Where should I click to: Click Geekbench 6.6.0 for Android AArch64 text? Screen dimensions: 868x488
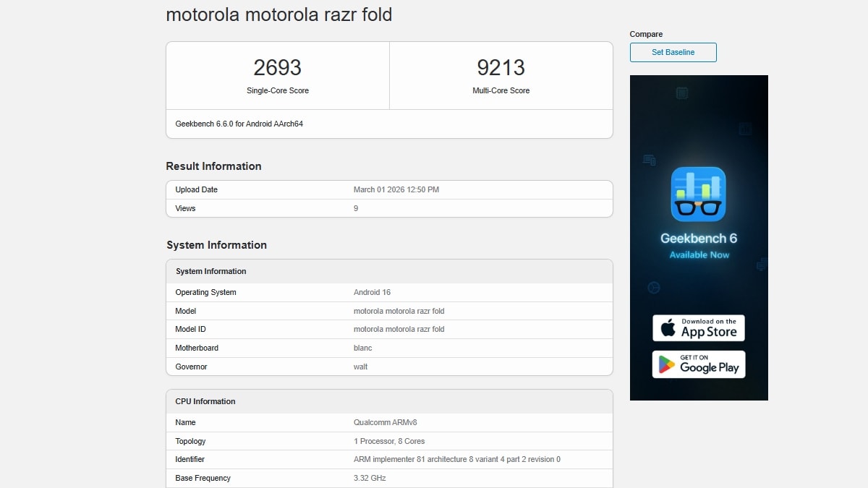(240, 124)
